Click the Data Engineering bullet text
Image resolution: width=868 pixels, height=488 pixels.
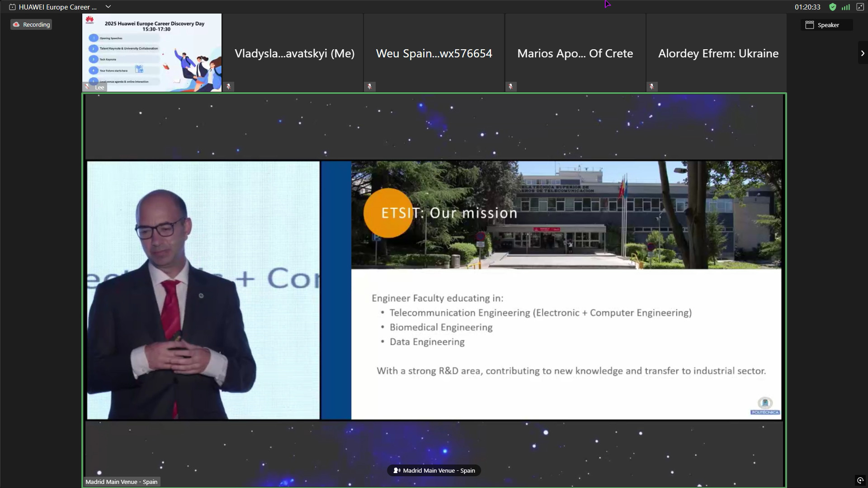[427, 342]
